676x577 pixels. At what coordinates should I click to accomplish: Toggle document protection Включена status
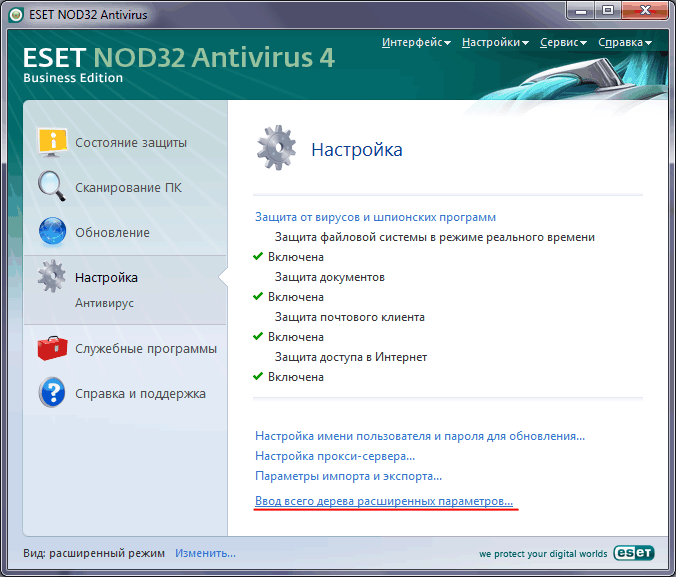click(x=296, y=297)
